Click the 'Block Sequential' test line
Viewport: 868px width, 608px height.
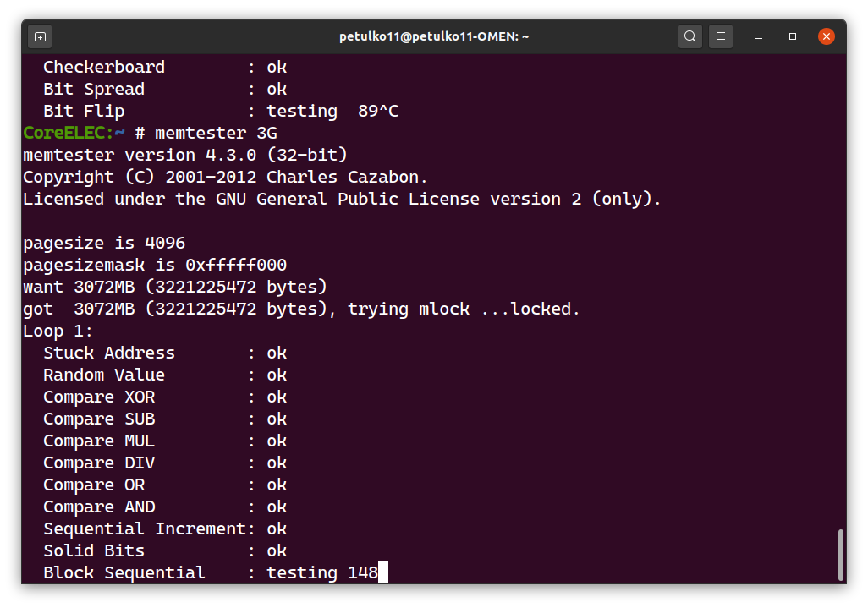pyautogui.click(x=124, y=573)
